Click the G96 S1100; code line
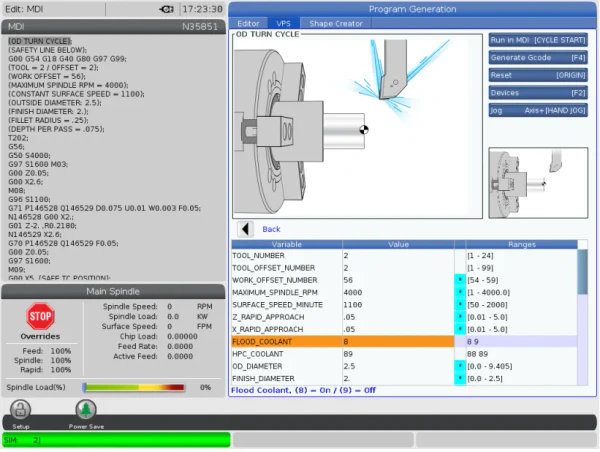600x452 pixels. [x=29, y=199]
